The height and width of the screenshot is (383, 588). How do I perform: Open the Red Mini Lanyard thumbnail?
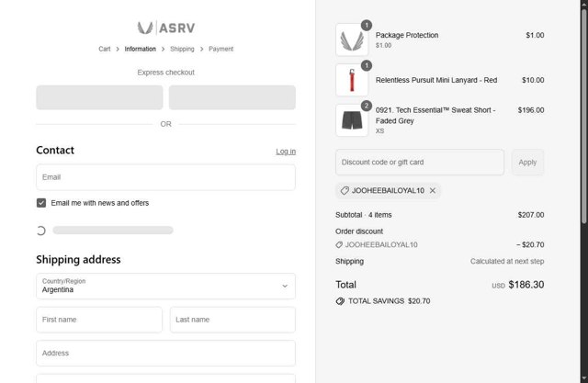[352, 80]
